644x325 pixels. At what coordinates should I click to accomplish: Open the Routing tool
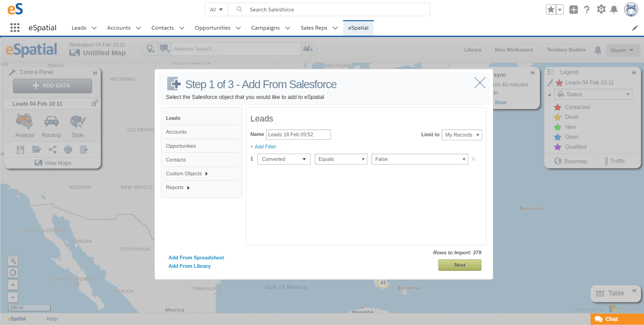click(51, 126)
